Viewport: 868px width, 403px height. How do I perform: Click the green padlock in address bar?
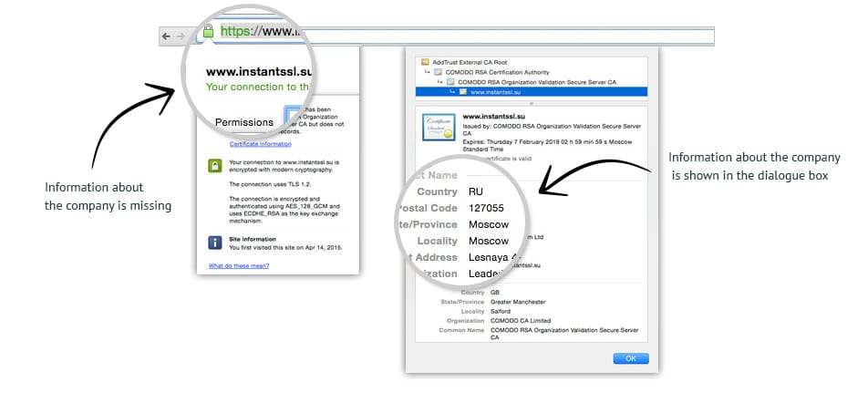(208, 32)
